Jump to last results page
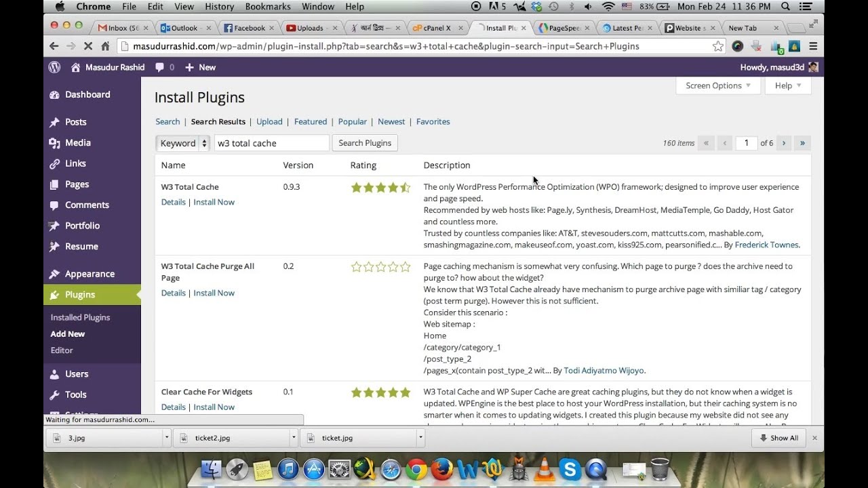Image resolution: width=868 pixels, height=488 pixels. tap(803, 143)
